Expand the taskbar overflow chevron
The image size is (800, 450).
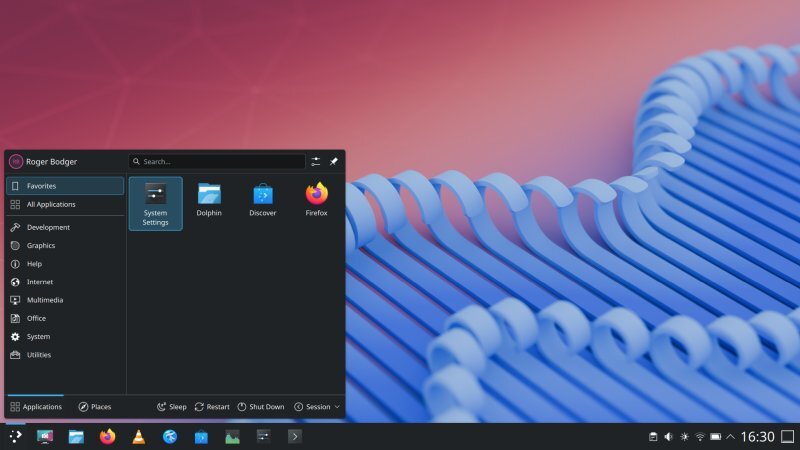coord(294,436)
